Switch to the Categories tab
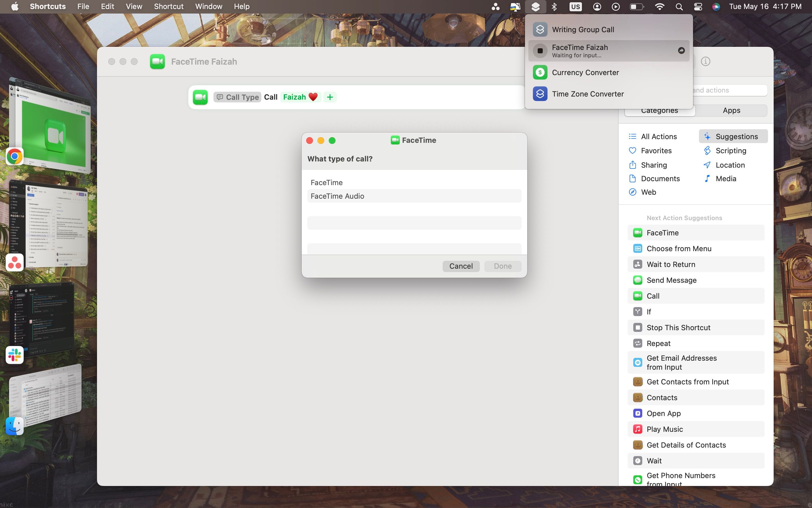This screenshot has height=508, width=812. pyautogui.click(x=660, y=111)
